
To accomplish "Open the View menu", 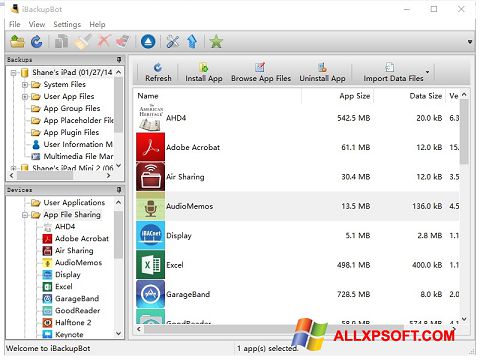I will 37,24.
